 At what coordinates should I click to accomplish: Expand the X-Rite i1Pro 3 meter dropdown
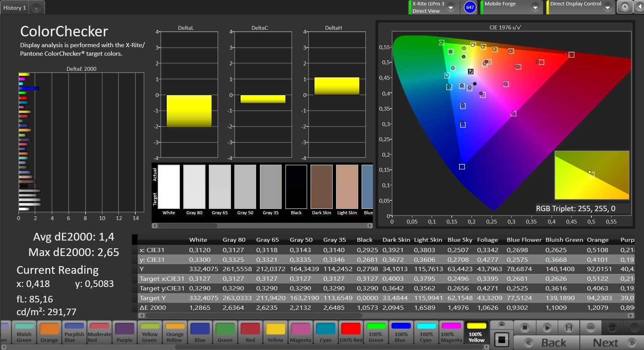pos(451,7)
